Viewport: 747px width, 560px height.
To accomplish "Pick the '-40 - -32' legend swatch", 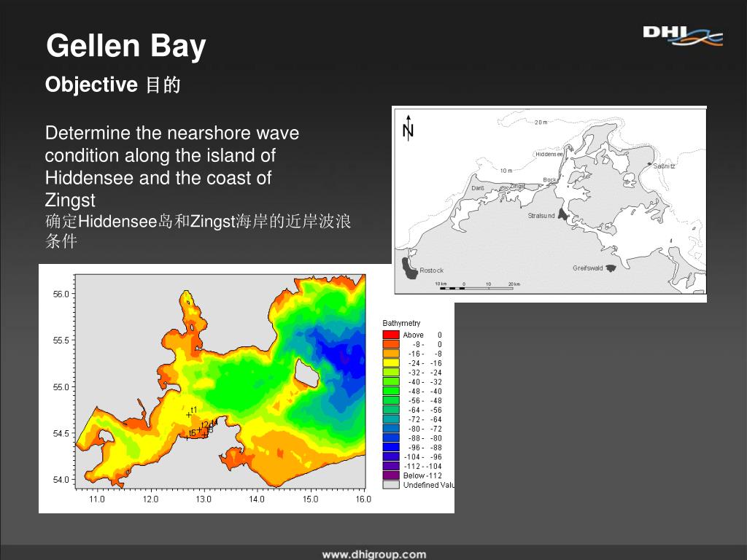I will [x=391, y=382].
